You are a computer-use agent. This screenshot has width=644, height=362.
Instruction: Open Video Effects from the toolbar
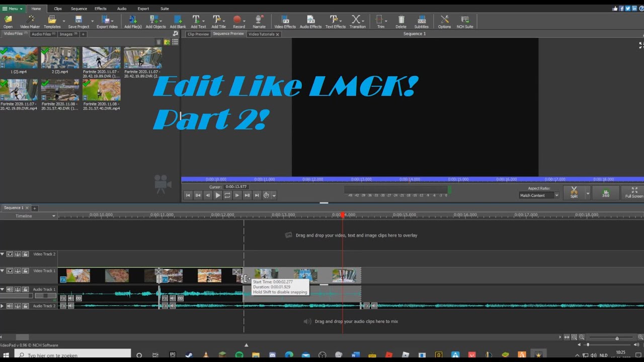coord(285,22)
